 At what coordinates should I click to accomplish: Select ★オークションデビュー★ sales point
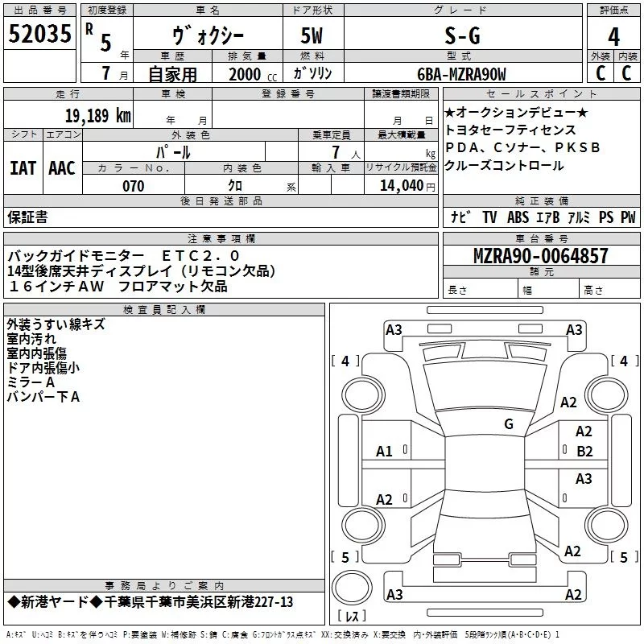(x=516, y=112)
